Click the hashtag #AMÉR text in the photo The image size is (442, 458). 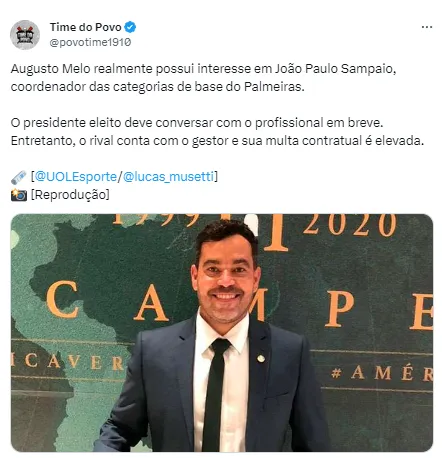tap(382, 373)
